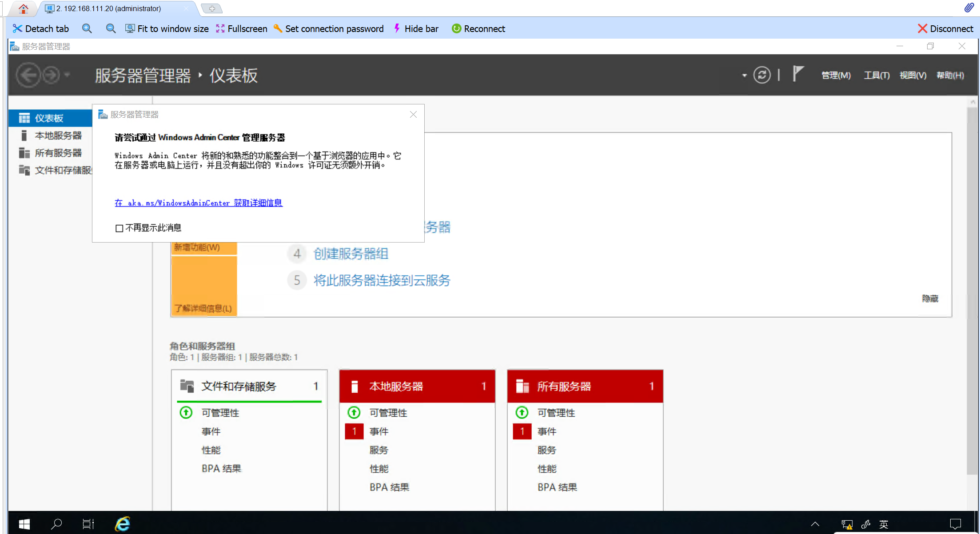Open the notifications flag
980x534 pixels.
pyautogui.click(x=798, y=74)
